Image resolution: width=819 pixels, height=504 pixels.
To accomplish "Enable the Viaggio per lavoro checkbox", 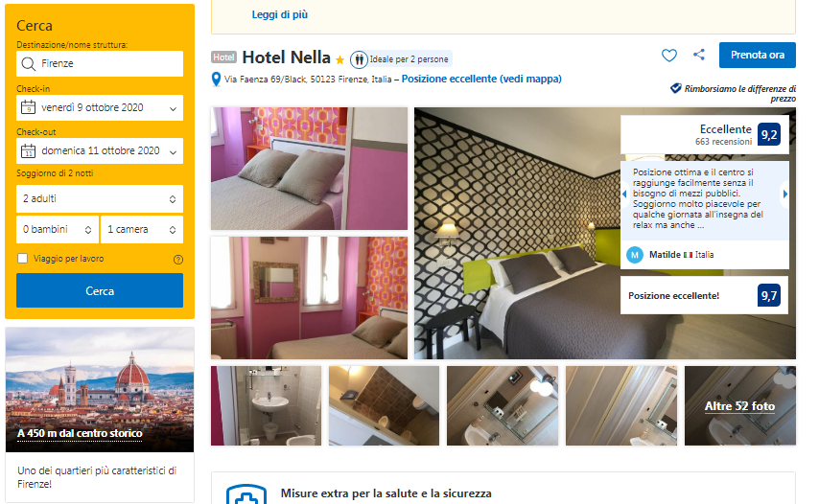I will pos(22,259).
